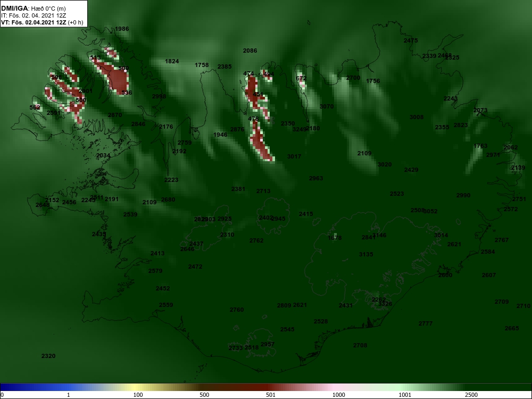
Task: Click the map value "2963"
Action: point(316,178)
